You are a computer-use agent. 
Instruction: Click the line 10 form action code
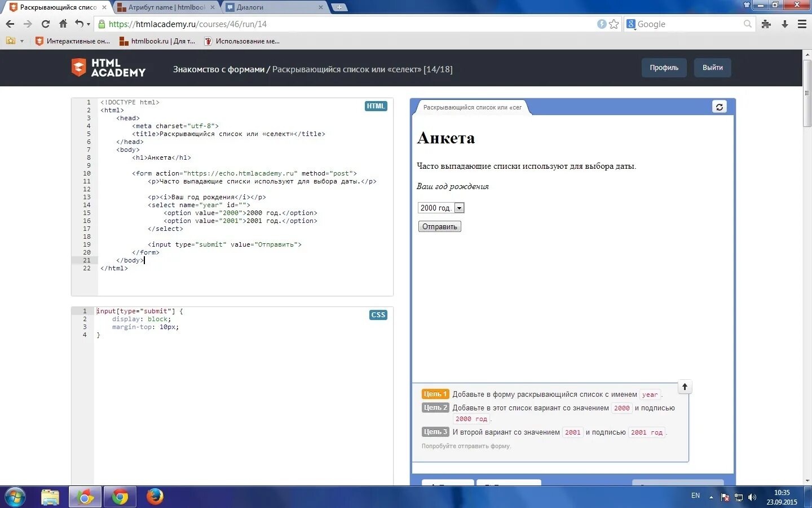[245, 173]
